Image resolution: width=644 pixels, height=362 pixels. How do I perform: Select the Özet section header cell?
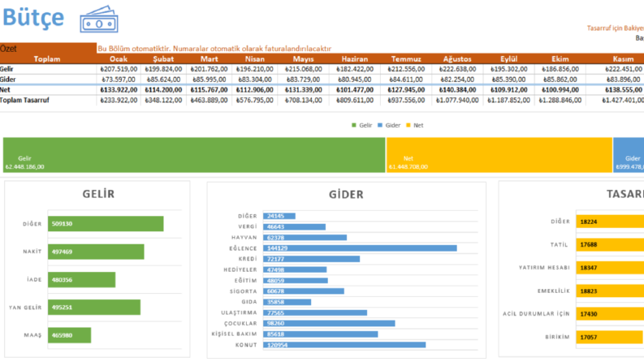(x=48, y=49)
